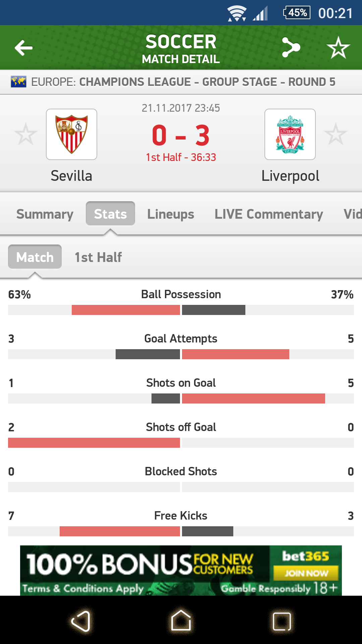
Task: Open Champions League Group Stage link
Action: [x=183, y=82]
